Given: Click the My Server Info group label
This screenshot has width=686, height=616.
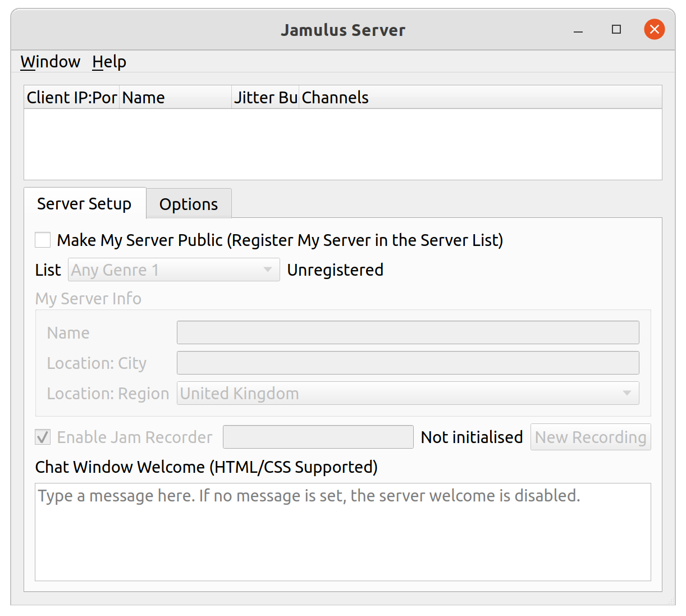Looking at the screenshot, I should pos(88,299).
